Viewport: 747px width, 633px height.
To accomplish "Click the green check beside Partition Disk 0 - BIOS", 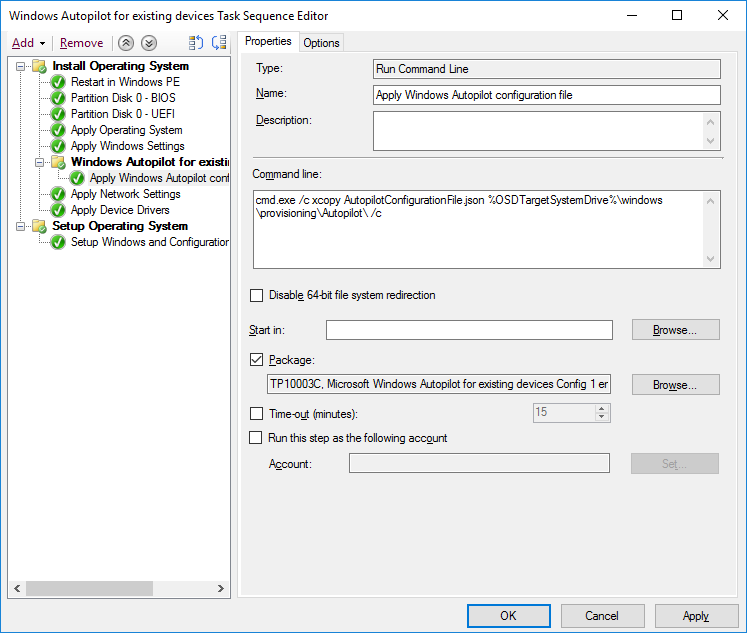I will 58,99.
